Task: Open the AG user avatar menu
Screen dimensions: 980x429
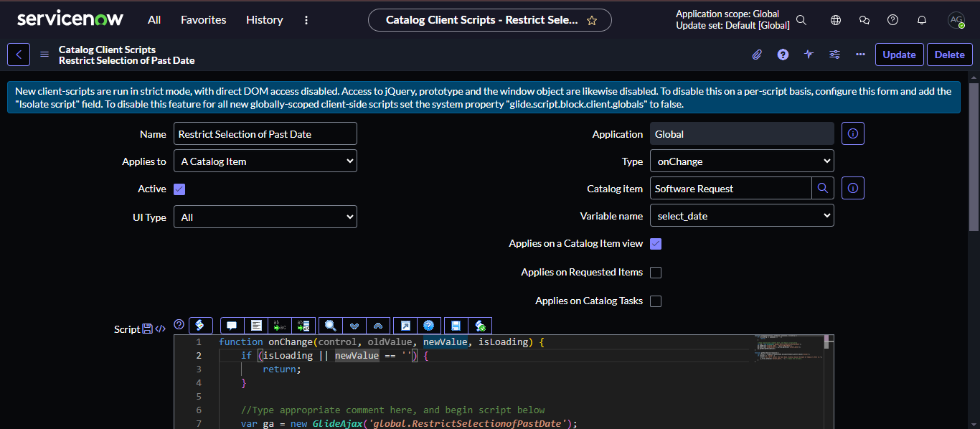Action: [956, 20]
